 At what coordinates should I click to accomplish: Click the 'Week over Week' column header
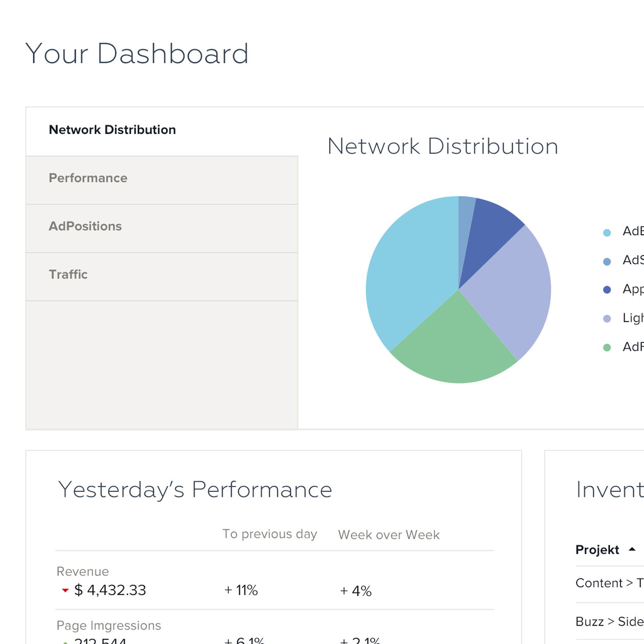(x=388, y=535)
